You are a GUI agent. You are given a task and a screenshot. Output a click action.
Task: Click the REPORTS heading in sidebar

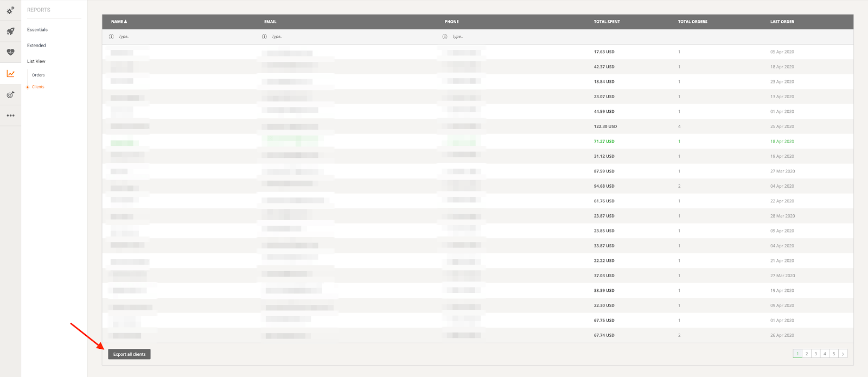coord(39,10)
